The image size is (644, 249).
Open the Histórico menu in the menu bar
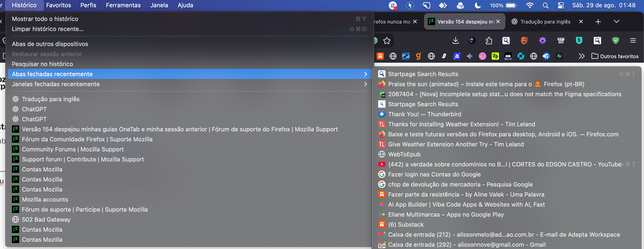coord(24,5)
